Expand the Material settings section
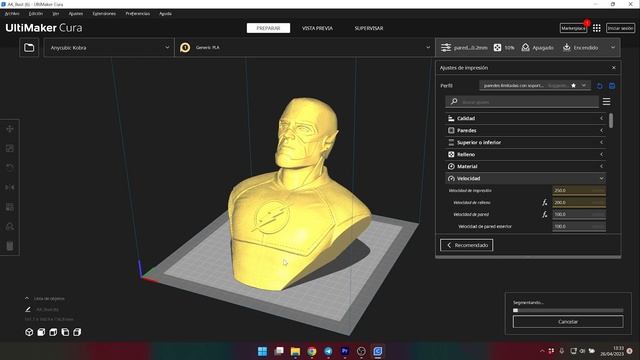The image size is (640, 360). pos(525,167)
